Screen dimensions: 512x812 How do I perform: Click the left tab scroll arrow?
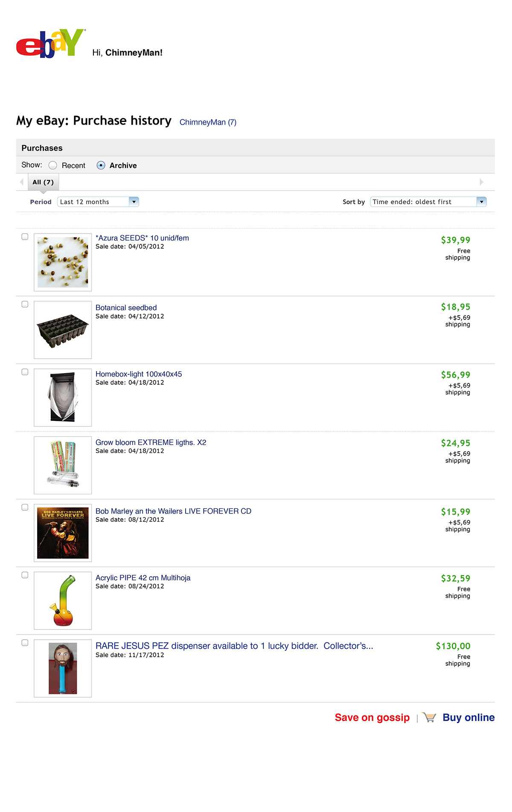click(22, 182)
